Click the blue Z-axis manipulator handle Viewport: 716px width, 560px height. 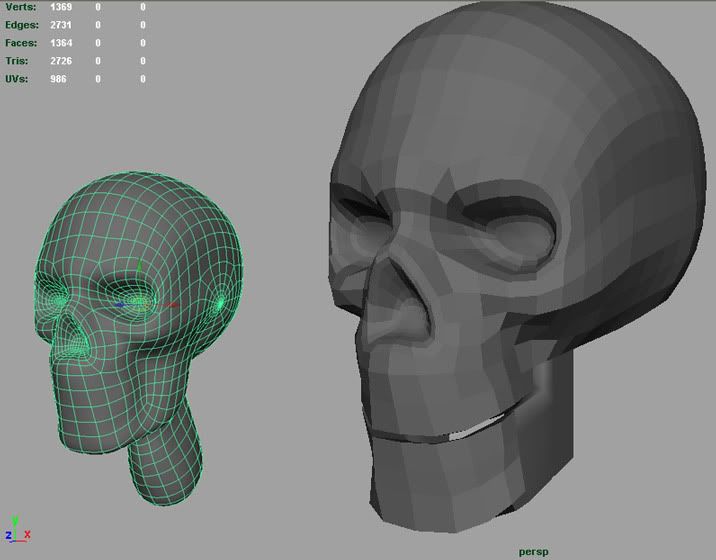pyautogui.click(x=120, y=304)
